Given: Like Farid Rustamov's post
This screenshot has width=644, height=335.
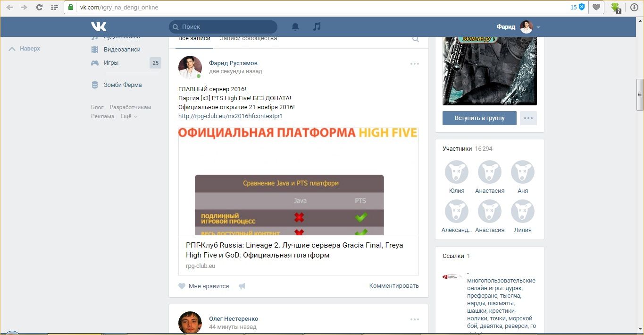Looking at the screenshot, I should click(x=204, y=286).
